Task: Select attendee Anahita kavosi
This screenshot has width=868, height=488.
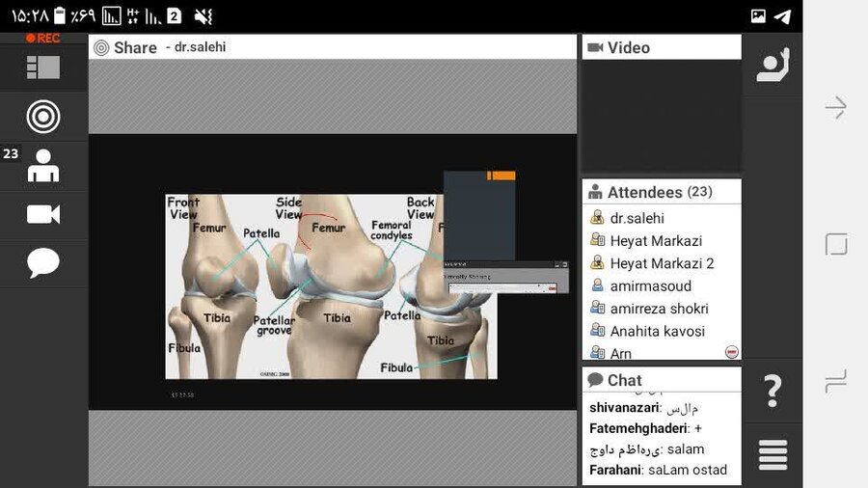Action: click(x=657, y=331)
